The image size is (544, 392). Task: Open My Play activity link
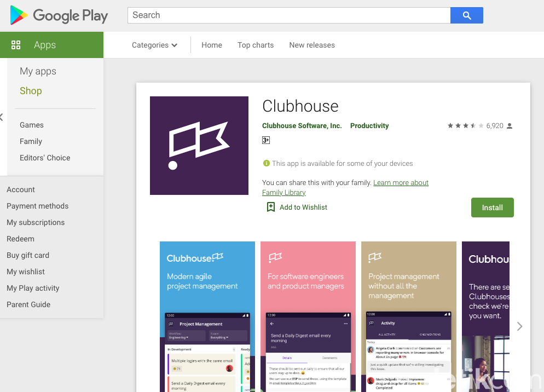tap(33, 288)
